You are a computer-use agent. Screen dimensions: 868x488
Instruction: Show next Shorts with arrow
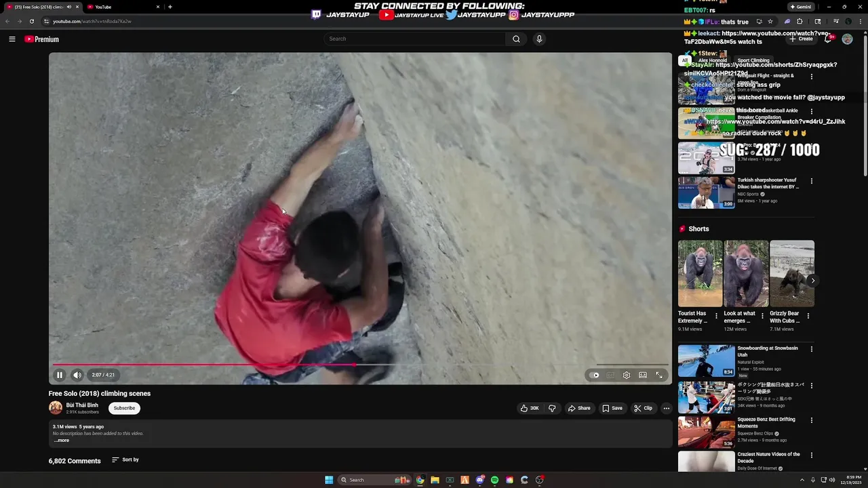coord(813,281)
